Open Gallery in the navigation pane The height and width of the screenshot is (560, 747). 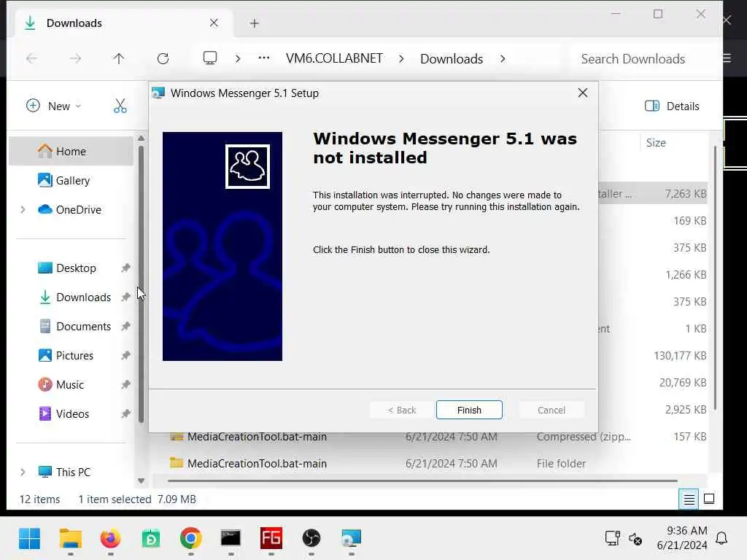[x=71, y=181]
